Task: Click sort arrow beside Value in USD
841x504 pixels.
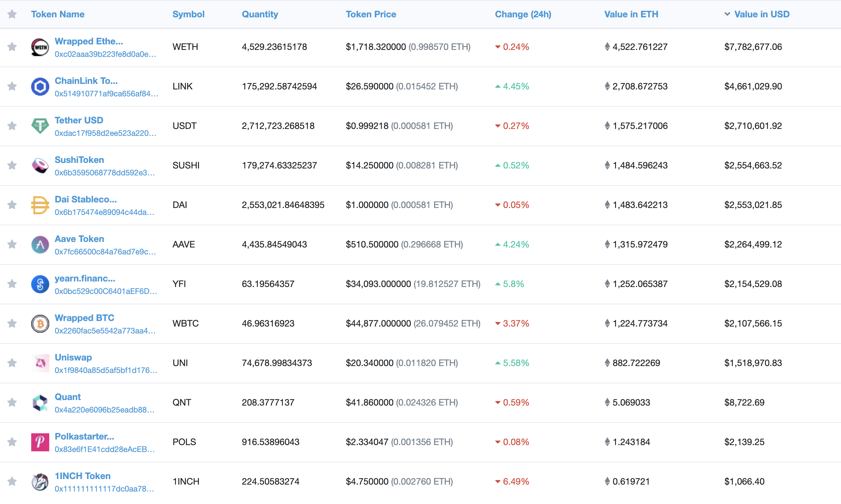Action: coord(727,14)
